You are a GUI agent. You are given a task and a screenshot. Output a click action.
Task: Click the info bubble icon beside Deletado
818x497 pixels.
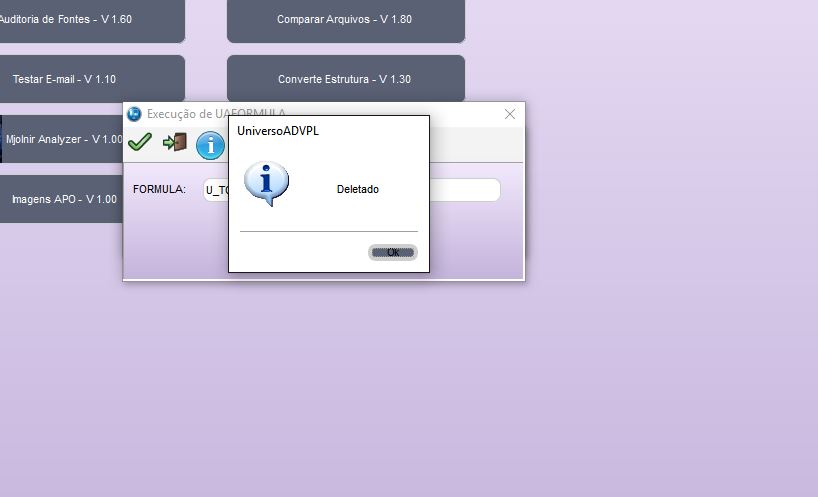pyautogui.click(x=266, y=184)
